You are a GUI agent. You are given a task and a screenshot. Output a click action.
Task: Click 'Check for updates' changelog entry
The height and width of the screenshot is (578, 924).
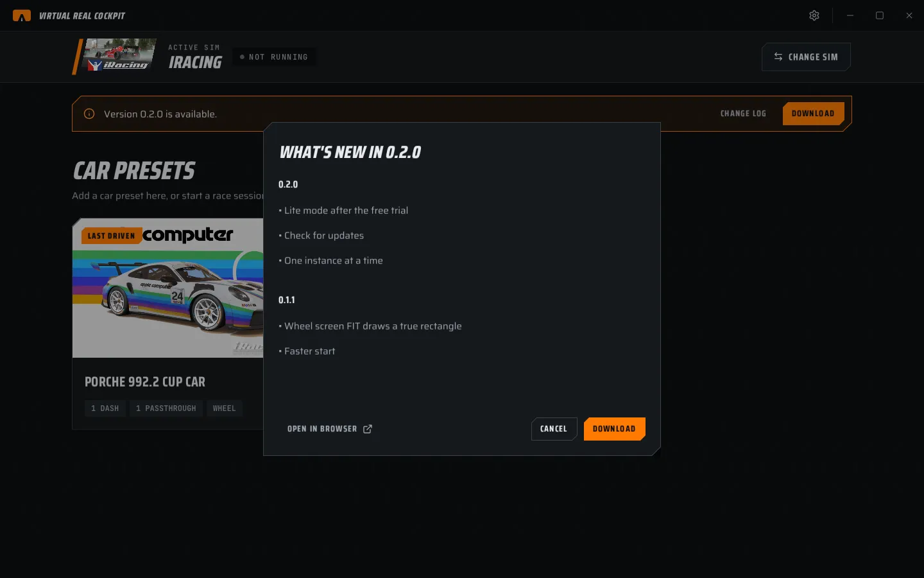click(321, 236)
